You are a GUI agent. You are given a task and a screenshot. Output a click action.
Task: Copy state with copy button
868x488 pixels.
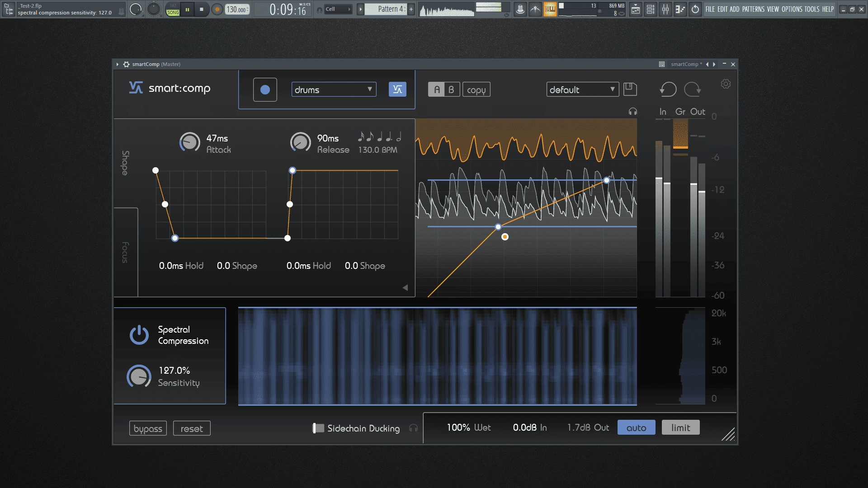476,89
